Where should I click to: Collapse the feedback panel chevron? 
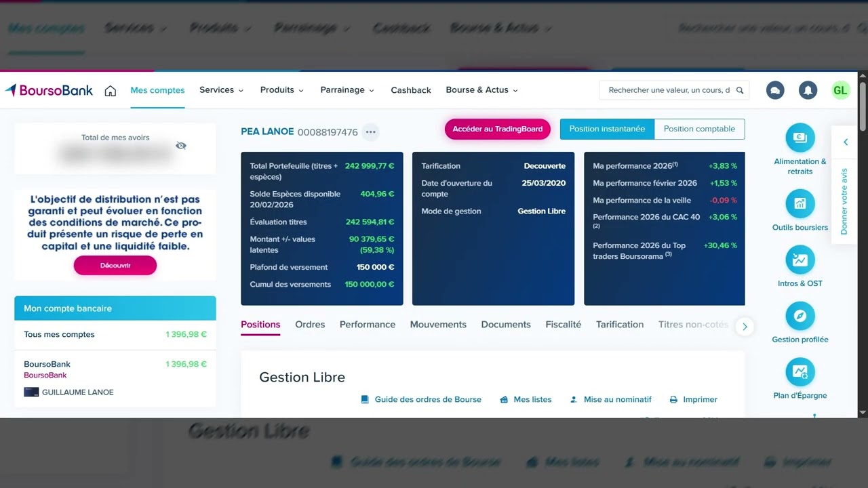(x=846, y=142)
